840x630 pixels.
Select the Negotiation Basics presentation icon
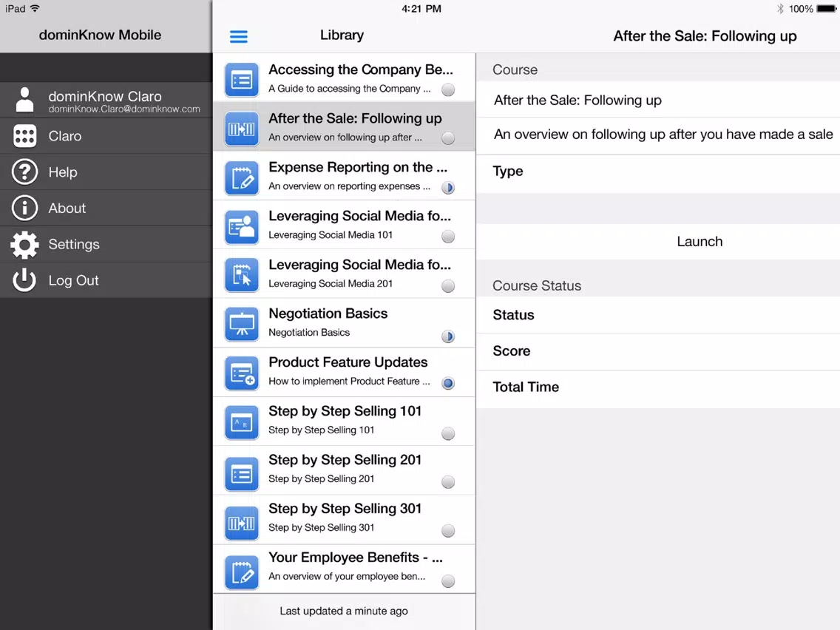[x=242, y=324]
